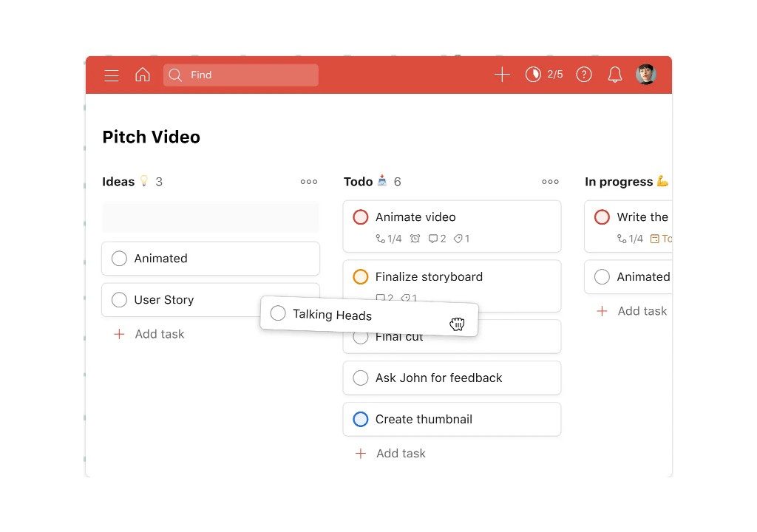This screenshot has height=532, width=757.
Task: Open the sidebar with the hamburger menu
Action: [x=112, y=75]
